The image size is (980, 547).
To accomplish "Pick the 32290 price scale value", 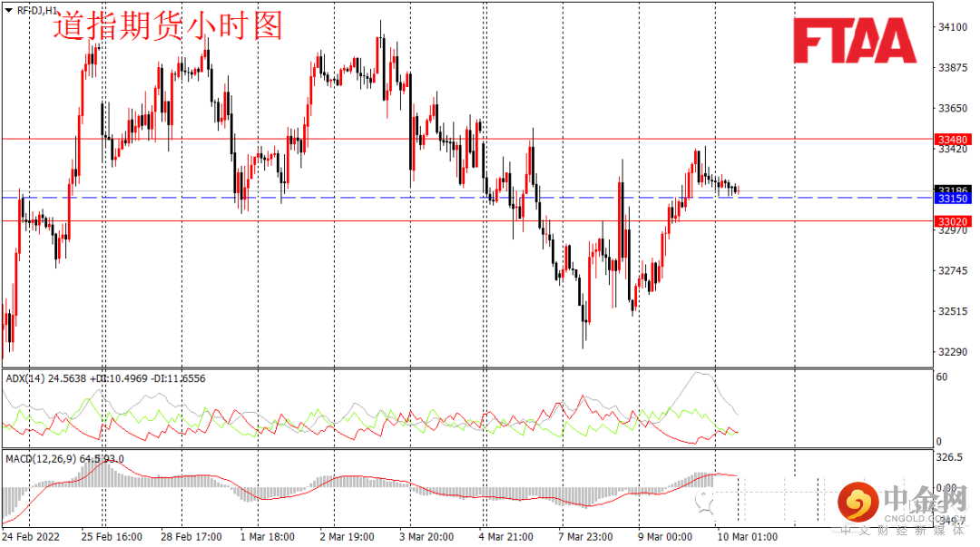I will [x=953, y=352].
